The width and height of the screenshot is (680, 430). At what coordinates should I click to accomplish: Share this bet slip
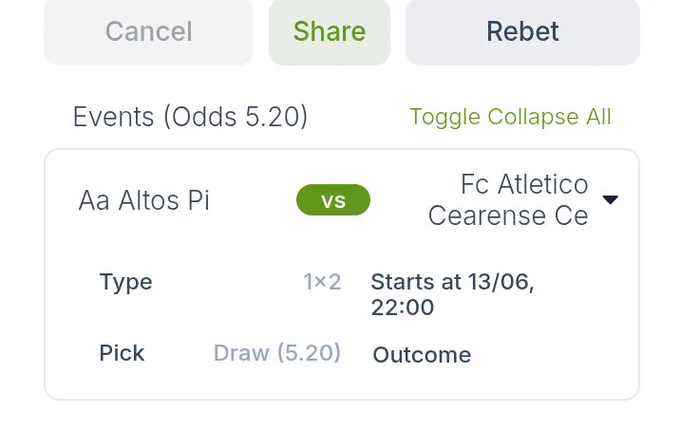329,32
